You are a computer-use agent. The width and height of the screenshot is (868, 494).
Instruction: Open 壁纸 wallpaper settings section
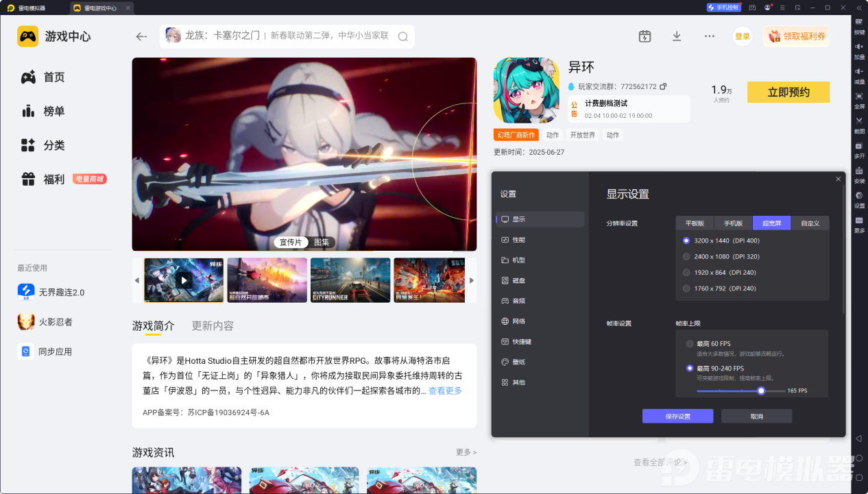[540, 362]
